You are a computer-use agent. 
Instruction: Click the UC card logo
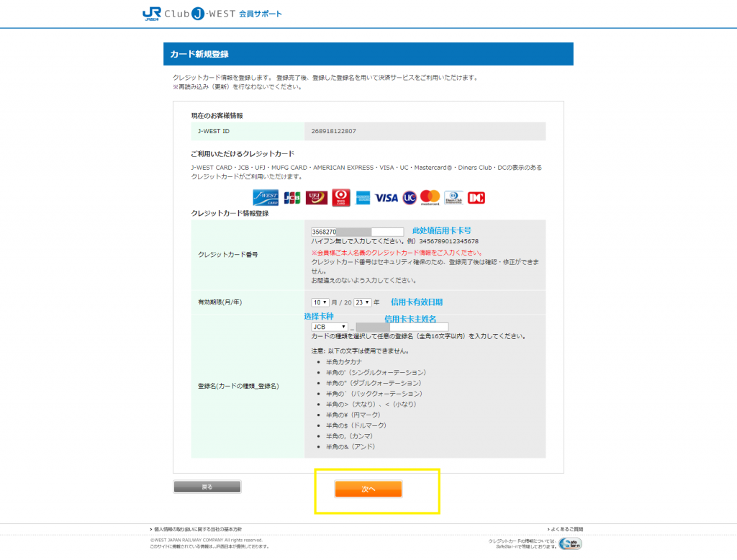pos(410,197)
